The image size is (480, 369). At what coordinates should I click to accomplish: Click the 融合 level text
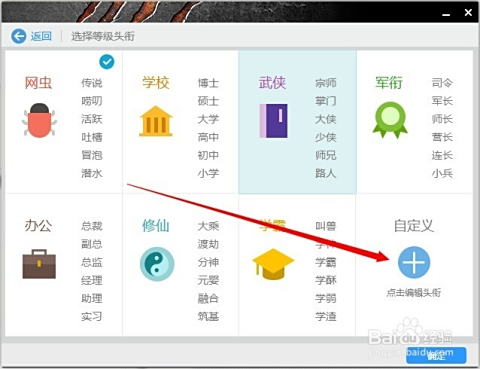pos(208,298)
